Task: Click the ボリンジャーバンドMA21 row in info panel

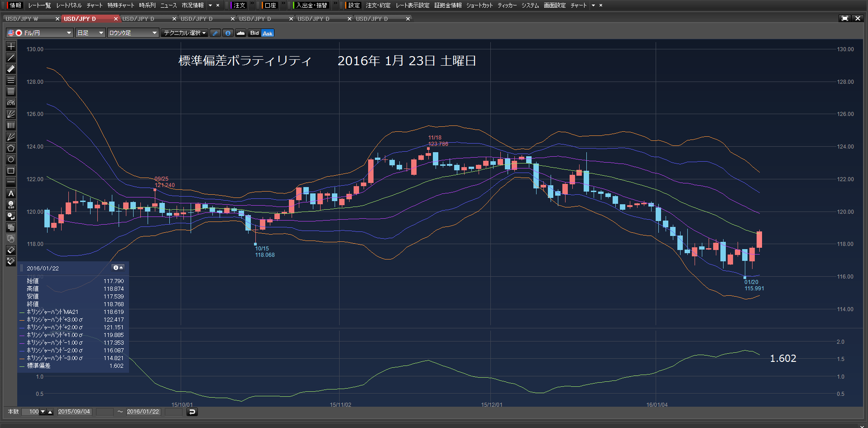Action: [72, 312]
